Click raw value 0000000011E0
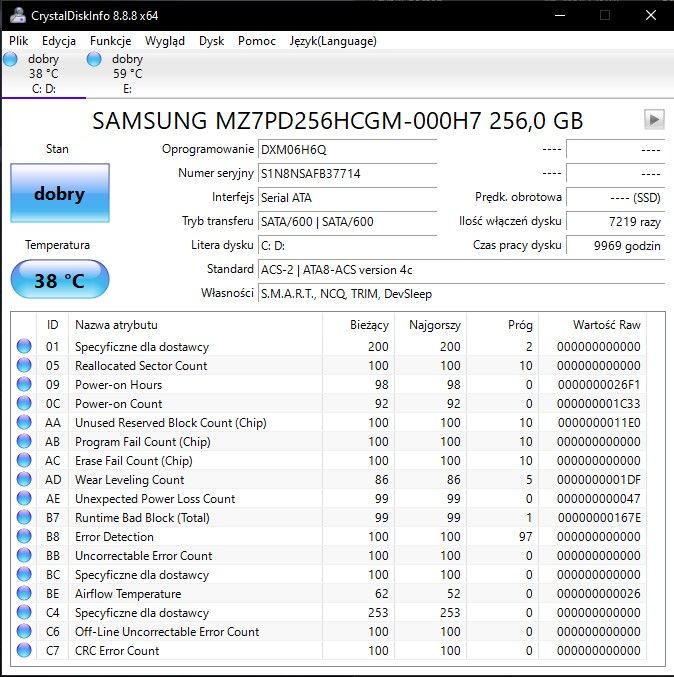The height and width of the screenshot is (677, 674). click(599, 422)
